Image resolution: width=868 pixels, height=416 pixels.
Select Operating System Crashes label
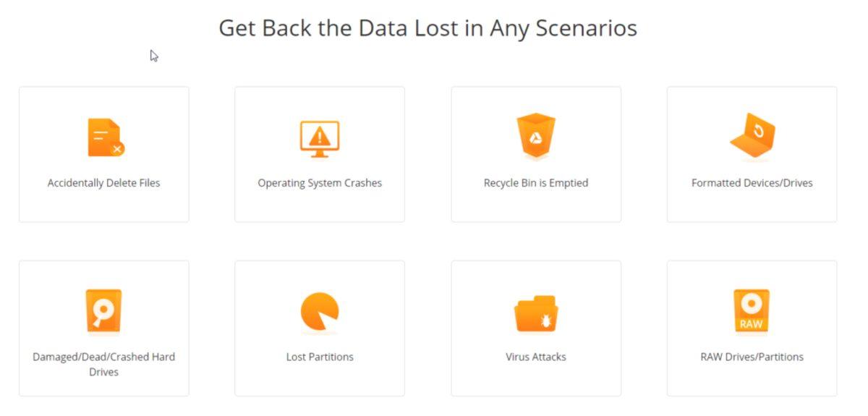click(320, 183)
